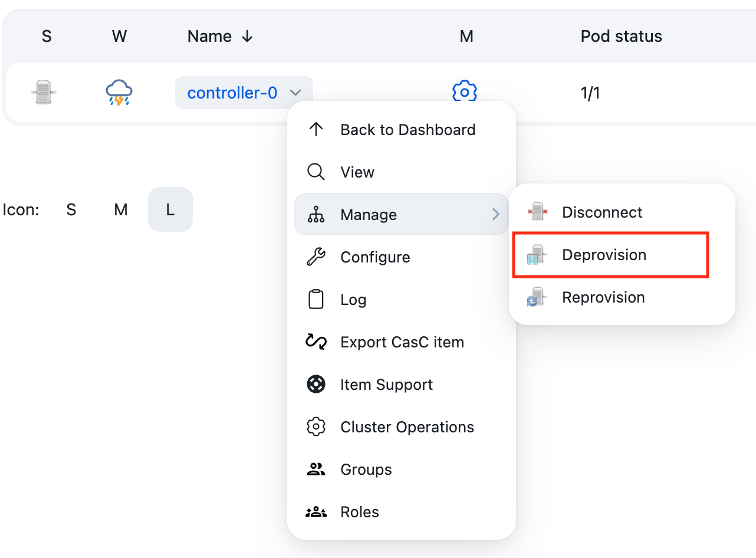Click the storm weather icon for controller-0
Viewport: 756px width, 558px height.
point(119,93)
